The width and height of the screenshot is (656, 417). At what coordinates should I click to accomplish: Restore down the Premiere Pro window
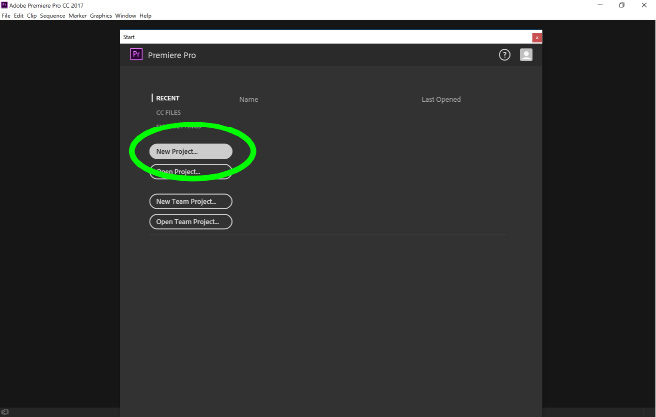point(622,5)
